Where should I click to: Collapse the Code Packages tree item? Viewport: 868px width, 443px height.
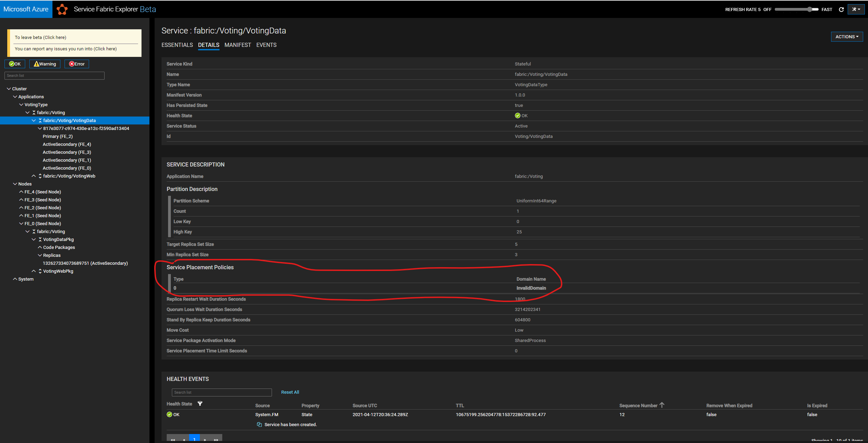40,247
